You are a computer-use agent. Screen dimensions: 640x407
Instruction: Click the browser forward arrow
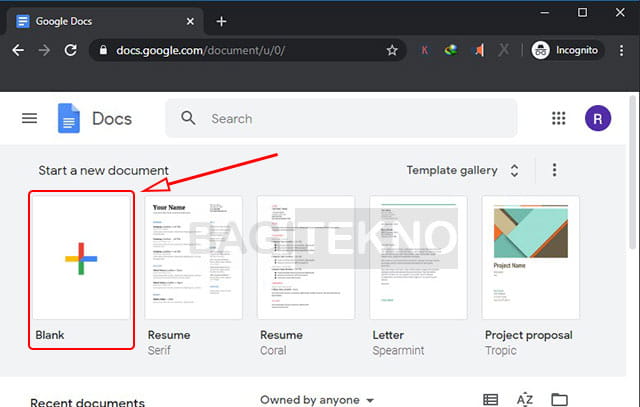tap(44, 50)
